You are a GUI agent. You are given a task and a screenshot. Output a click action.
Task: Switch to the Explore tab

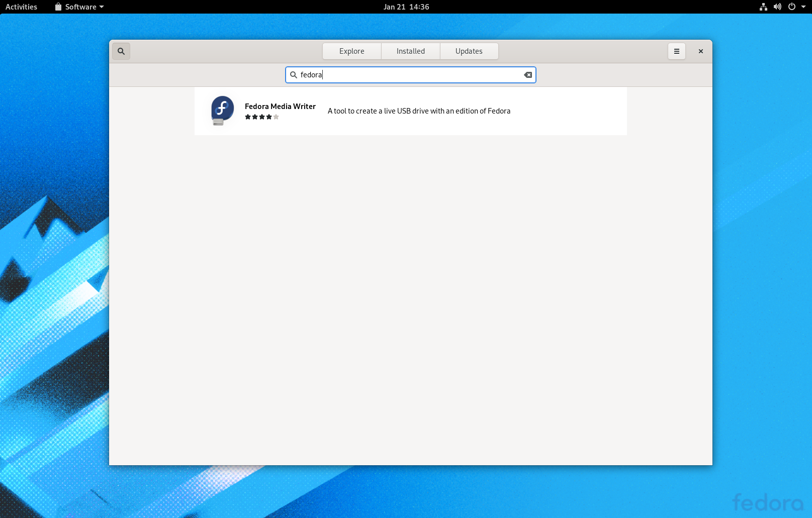coord(352,51)
